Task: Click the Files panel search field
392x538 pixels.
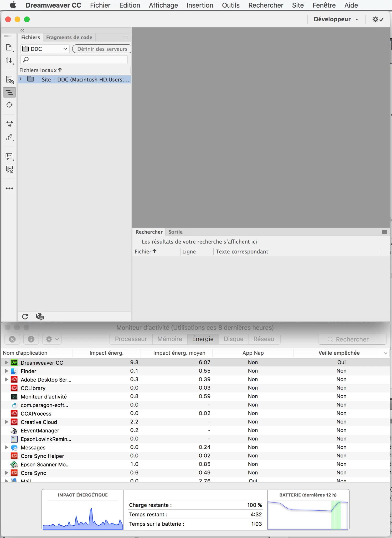Action: click(x=74, y=60)
